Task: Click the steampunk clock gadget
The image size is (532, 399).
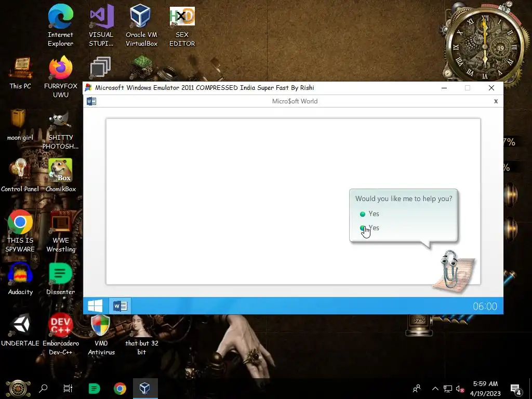Action: point(485,47)
